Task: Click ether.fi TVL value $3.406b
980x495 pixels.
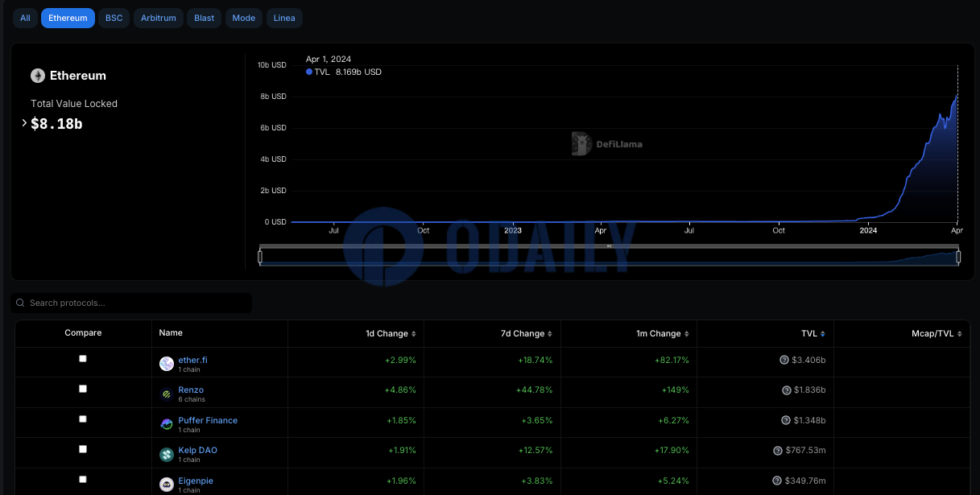Action: coord(809,360)
